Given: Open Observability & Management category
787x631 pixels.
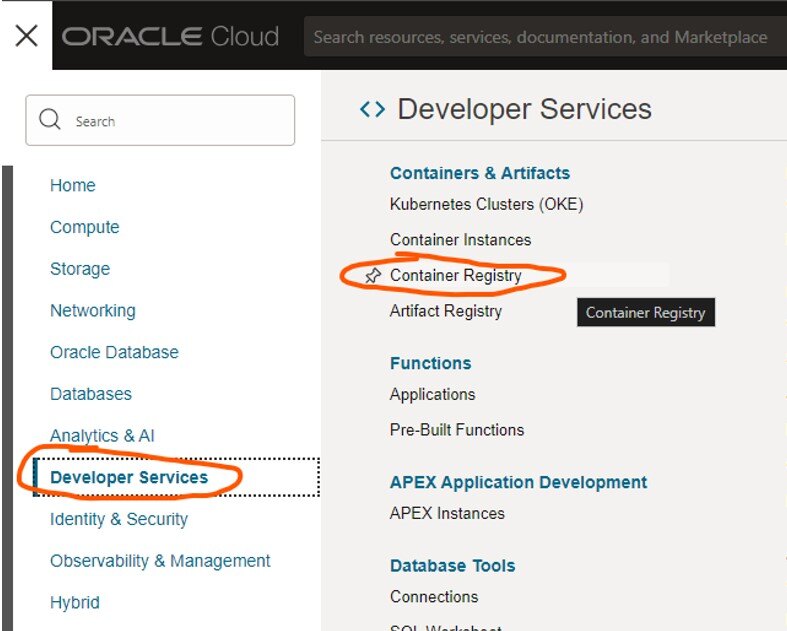Looking at the screenshot, I should 160,560.
